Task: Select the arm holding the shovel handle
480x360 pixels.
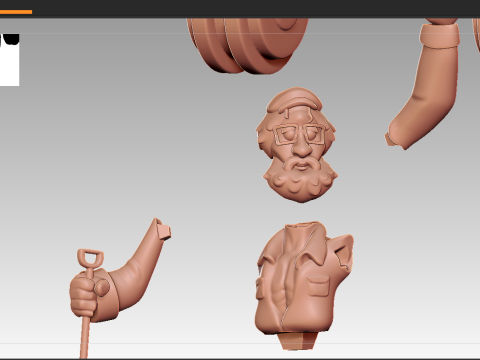Action: 120,288
